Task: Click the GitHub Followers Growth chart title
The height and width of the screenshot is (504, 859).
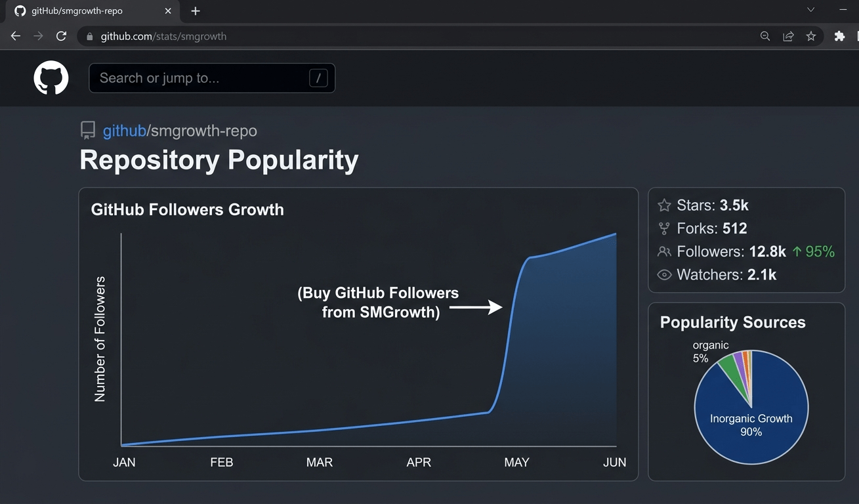Action: (188, 210)
